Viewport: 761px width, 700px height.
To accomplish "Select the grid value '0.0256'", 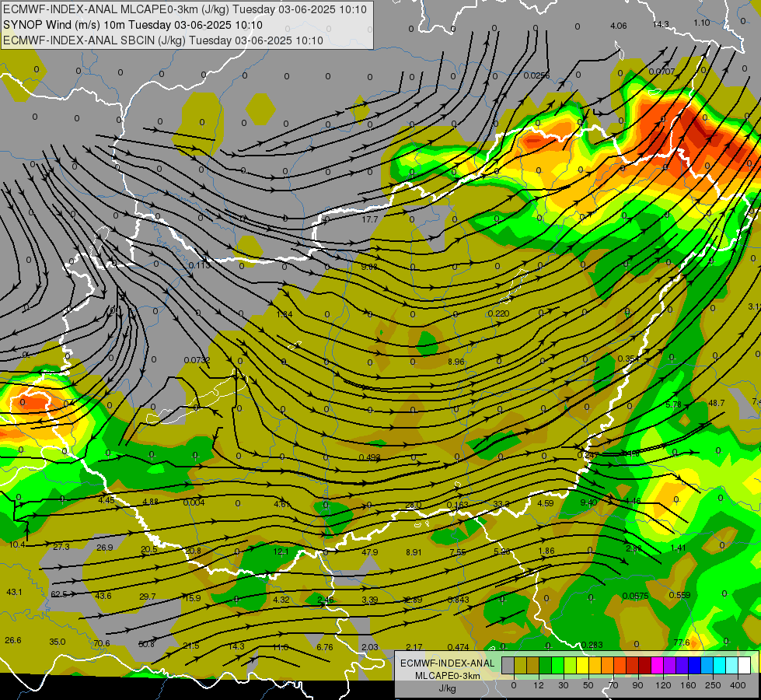I will pyautogui.click(x=537, y=75).
